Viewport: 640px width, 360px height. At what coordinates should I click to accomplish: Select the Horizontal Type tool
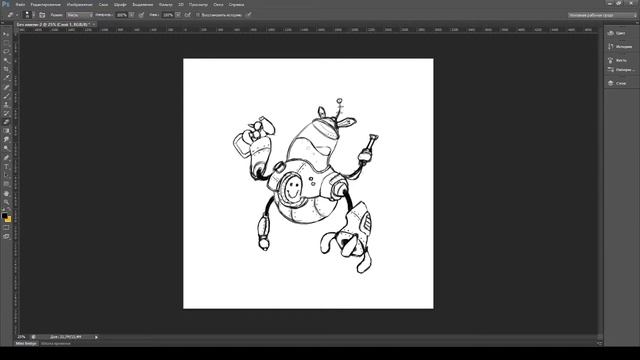(x=6, y=167)
